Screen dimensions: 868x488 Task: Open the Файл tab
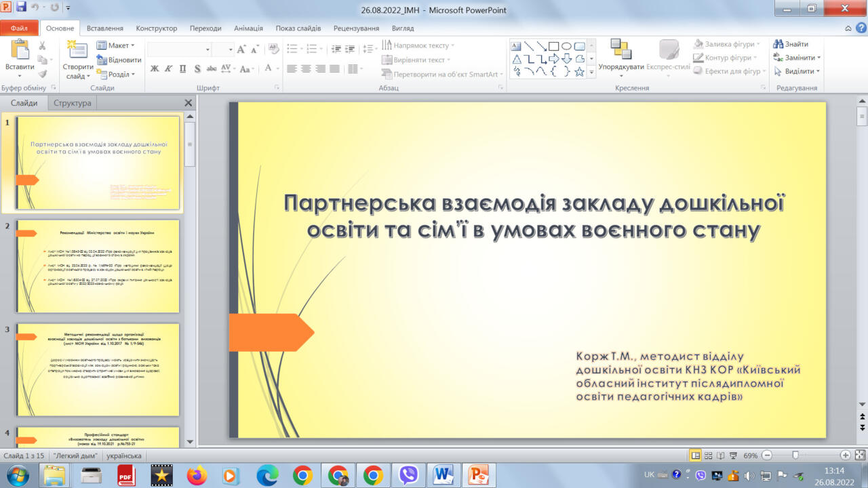(x=19, y=28)
